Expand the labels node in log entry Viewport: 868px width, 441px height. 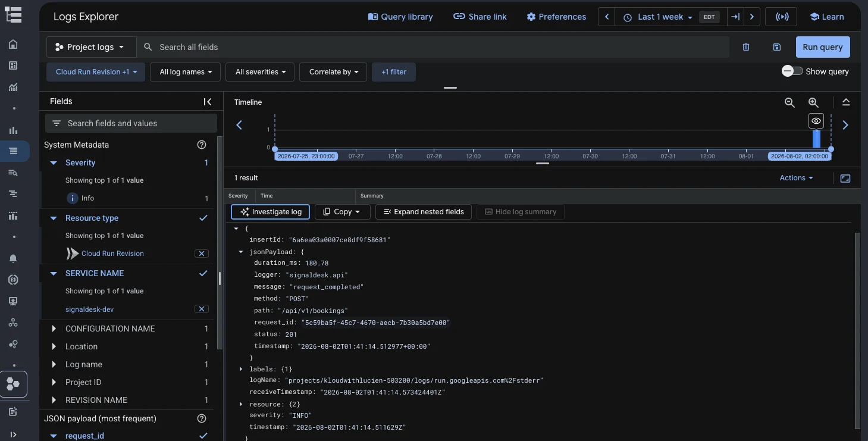241,369
